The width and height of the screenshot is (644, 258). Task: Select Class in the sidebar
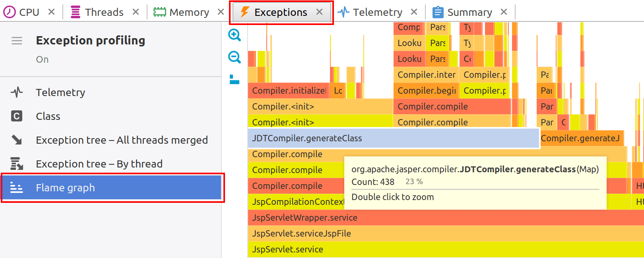coord(111,116)
